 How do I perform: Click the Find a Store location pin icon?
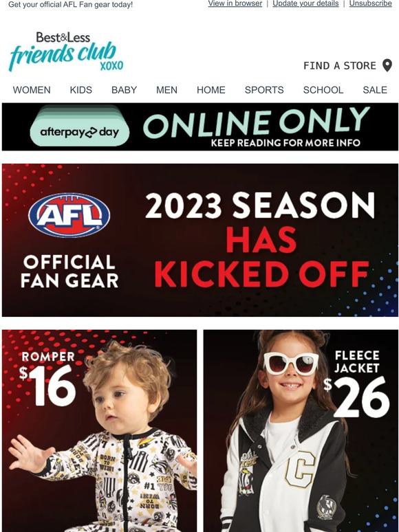click(x=387, y=65)
